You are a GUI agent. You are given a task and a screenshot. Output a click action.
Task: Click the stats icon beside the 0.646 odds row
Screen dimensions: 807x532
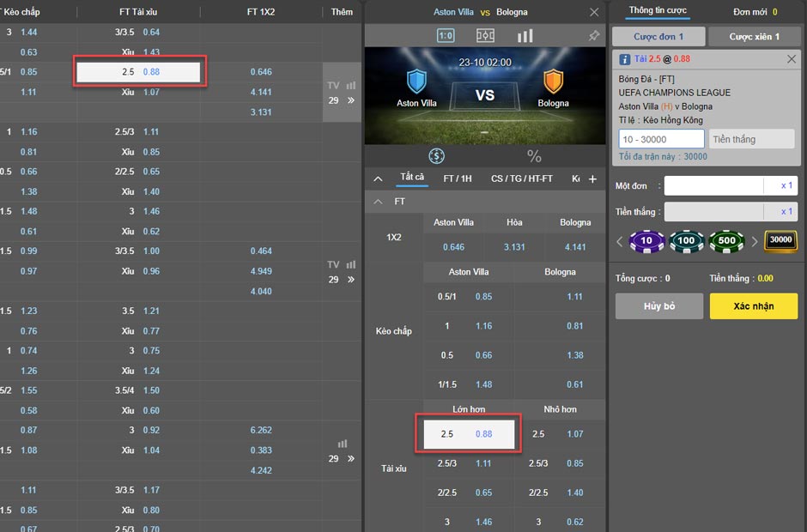[351, 86]
